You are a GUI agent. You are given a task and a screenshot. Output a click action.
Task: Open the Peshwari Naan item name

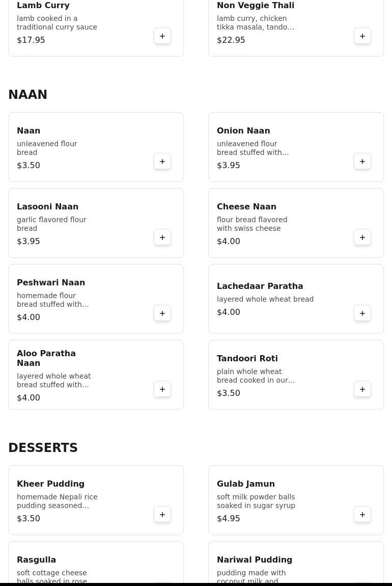tap(51, 282)
